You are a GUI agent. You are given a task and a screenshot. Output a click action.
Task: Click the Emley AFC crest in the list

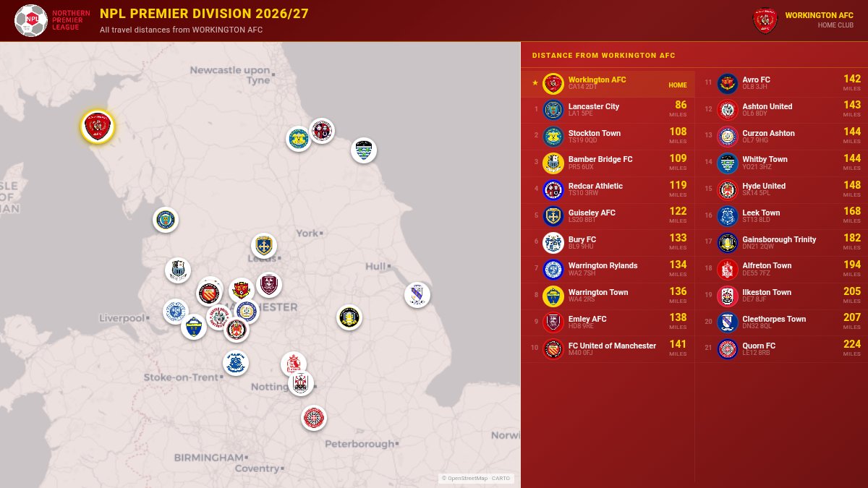(553, 322)
